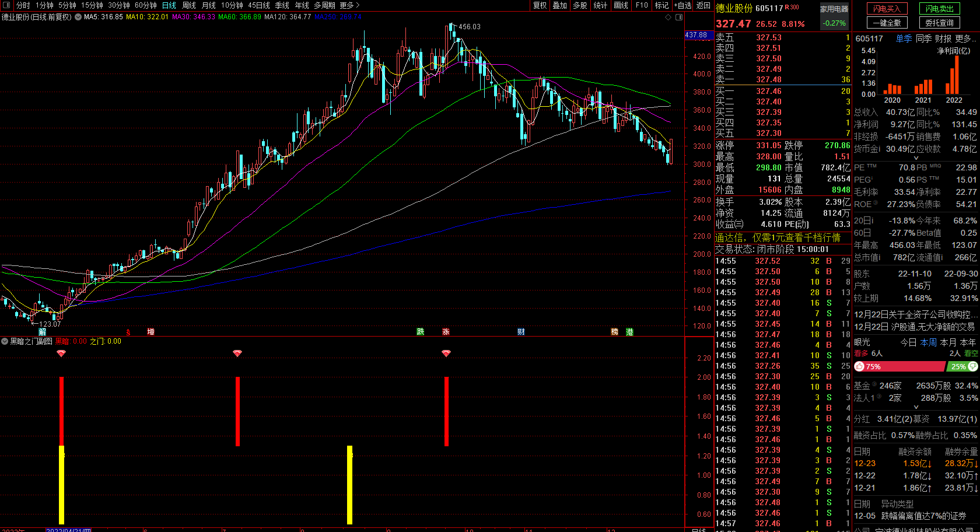This screenshot has width=980, height=532.
Task: Collapse the 黑暗之门副图 indicator panel
Action: point(5,341)
